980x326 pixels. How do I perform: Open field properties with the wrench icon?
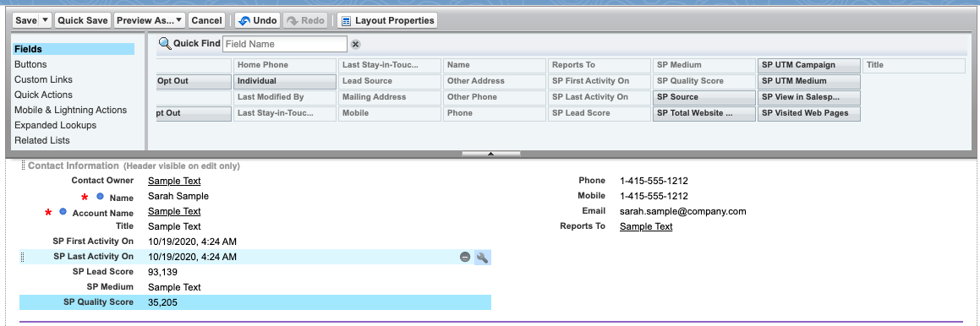point(482,257)
